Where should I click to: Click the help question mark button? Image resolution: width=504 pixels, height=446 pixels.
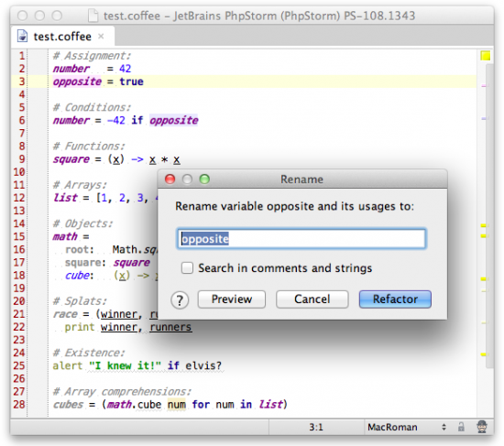180,300
